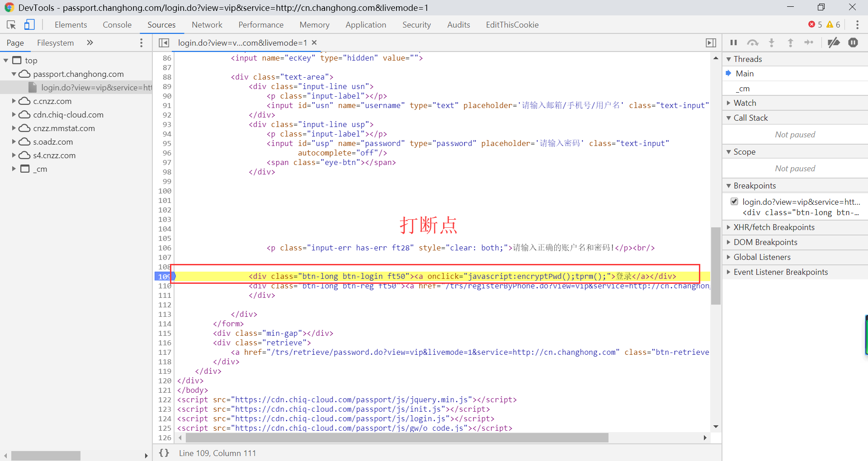Expand the cdn.chiq-cloud.com tree node
868x461 pixels.
click(x=14, y=115)
